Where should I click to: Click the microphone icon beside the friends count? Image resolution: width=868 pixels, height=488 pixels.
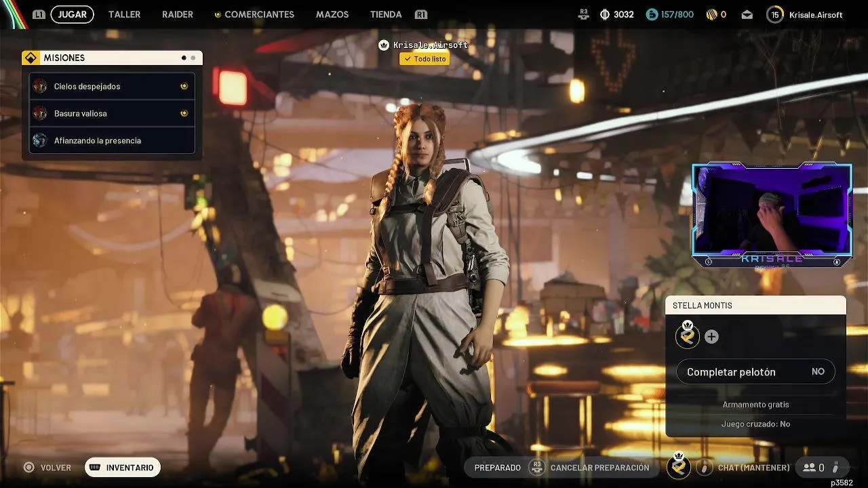(x=836, y=467)
